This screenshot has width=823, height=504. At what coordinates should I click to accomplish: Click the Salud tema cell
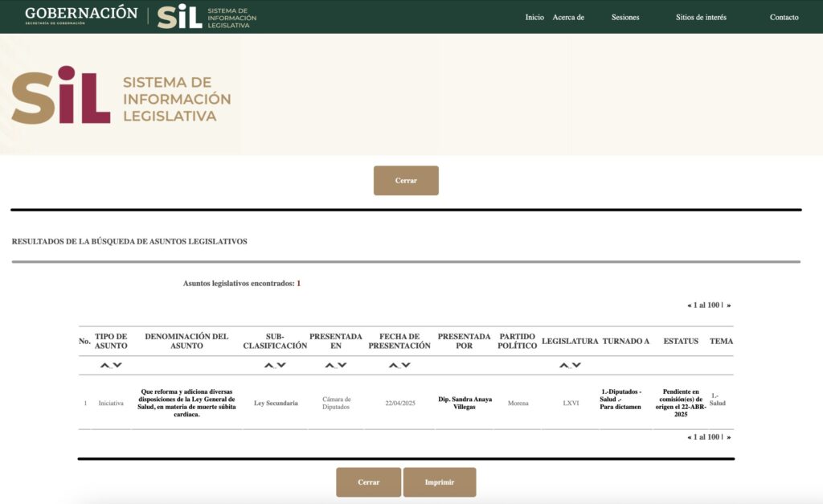click(718, 400)
